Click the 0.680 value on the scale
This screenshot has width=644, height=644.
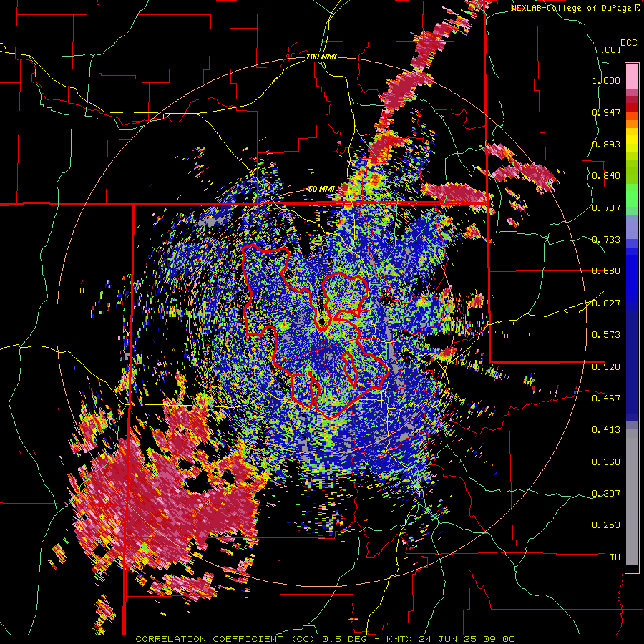[x=606, y=271]
